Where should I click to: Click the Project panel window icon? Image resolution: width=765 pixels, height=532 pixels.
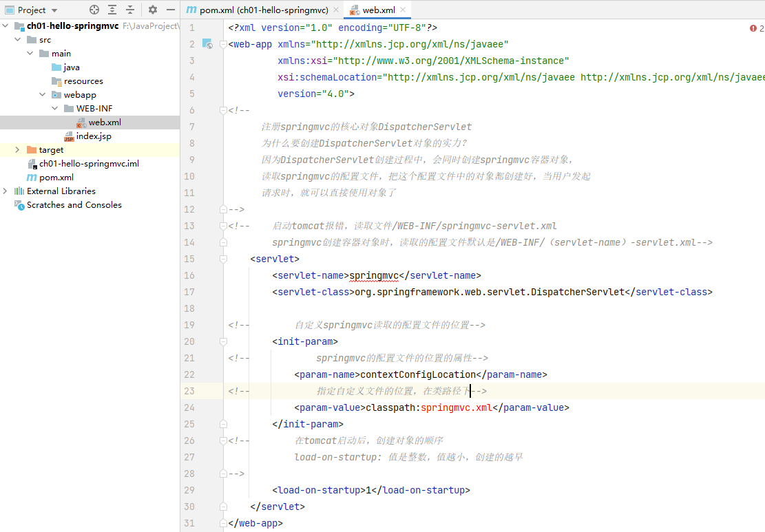click(10, 10)
